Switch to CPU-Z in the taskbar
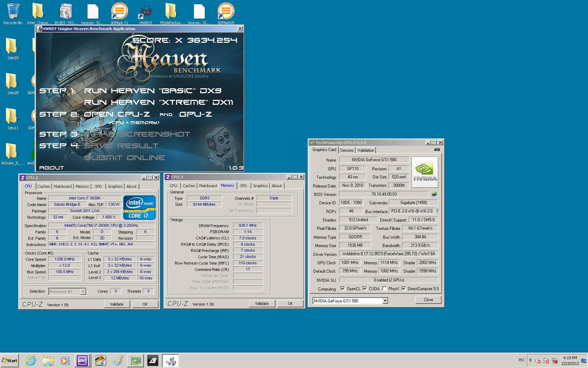Image resolution: width=588 pixels, height=368 pixels. click(x=82, y=360)
